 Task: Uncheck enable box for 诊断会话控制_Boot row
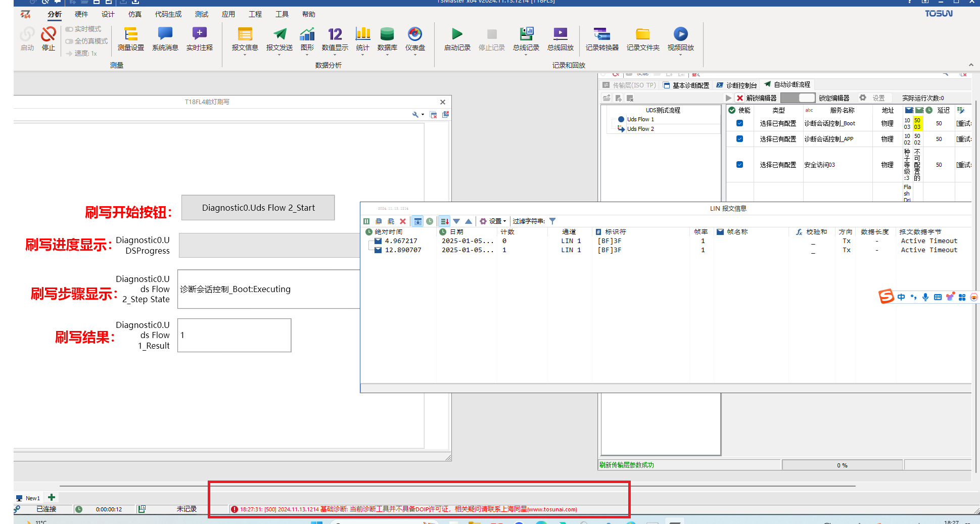tap(739, 123)
